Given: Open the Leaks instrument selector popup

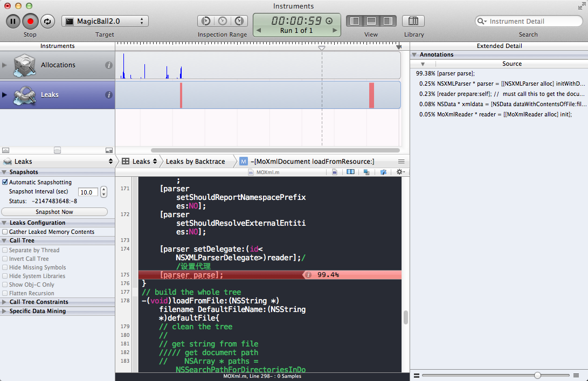Looking at the screenshot, I should click(58, 161).
